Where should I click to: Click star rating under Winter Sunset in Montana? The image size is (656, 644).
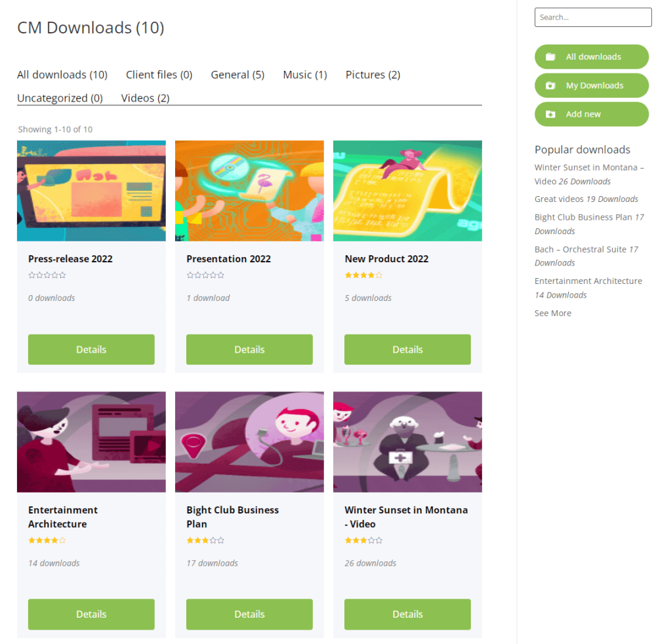coord(363,540)
